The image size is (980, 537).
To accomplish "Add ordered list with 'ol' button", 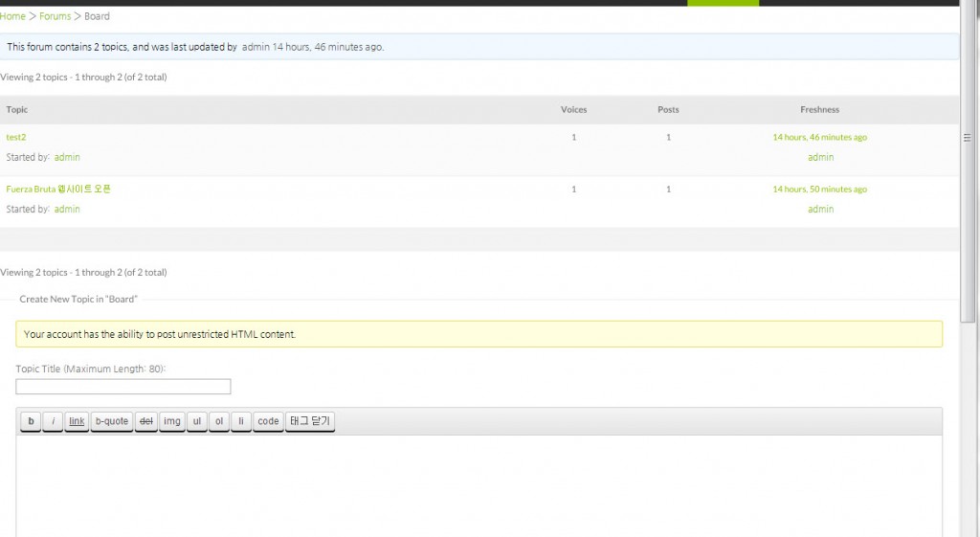I will 219,421.
